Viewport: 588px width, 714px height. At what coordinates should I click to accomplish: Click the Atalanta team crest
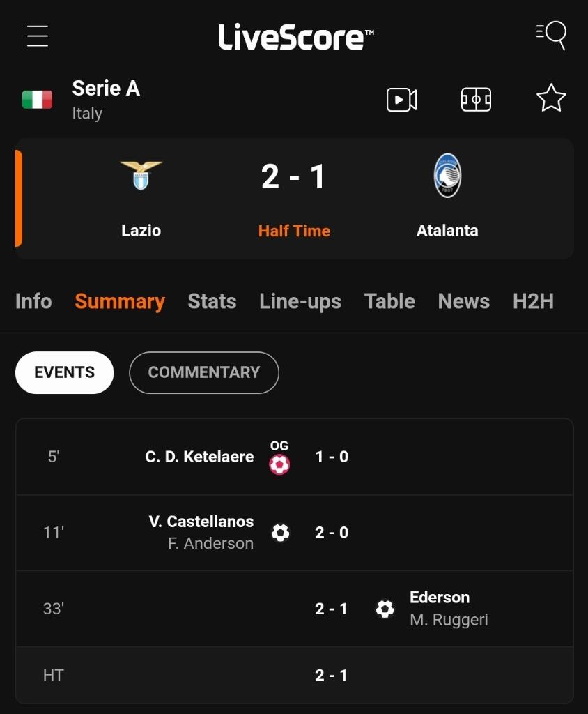coord(447,176)
